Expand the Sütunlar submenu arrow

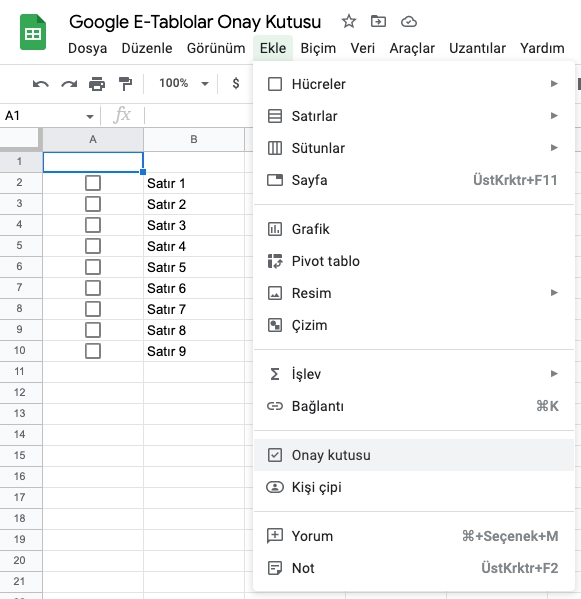[554, 147]
